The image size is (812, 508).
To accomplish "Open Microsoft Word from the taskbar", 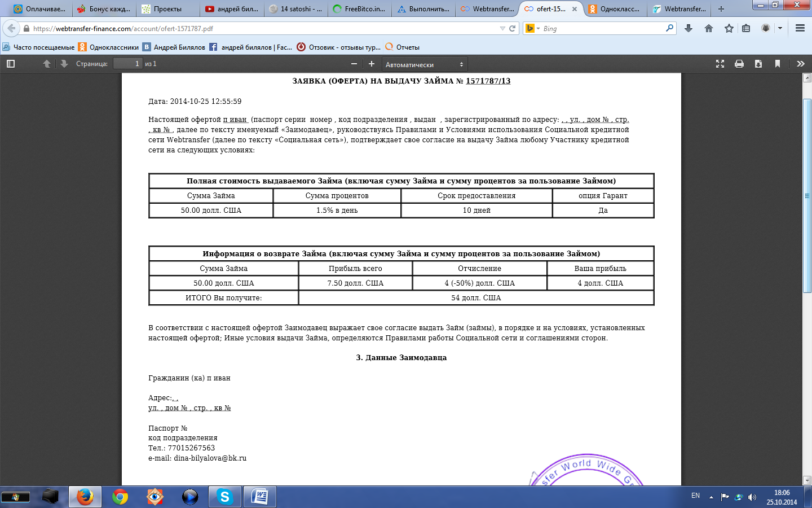I will point(260,497).
